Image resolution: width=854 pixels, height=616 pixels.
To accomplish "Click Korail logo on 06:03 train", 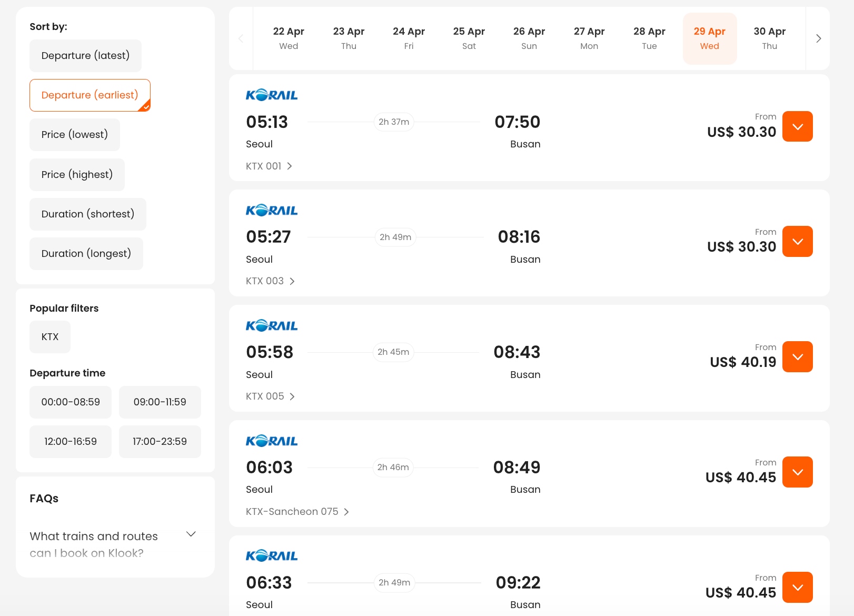I will 272,441.
